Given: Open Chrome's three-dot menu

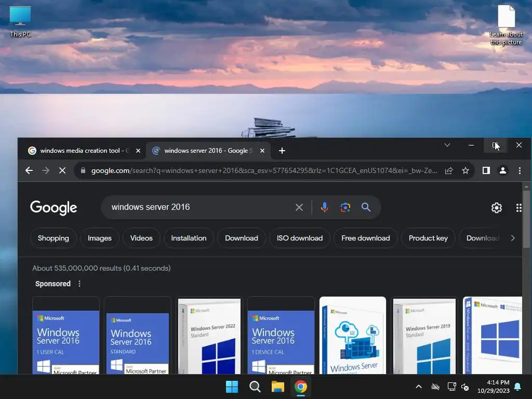Looking at the screenshot, I should (x=520, y=170).
